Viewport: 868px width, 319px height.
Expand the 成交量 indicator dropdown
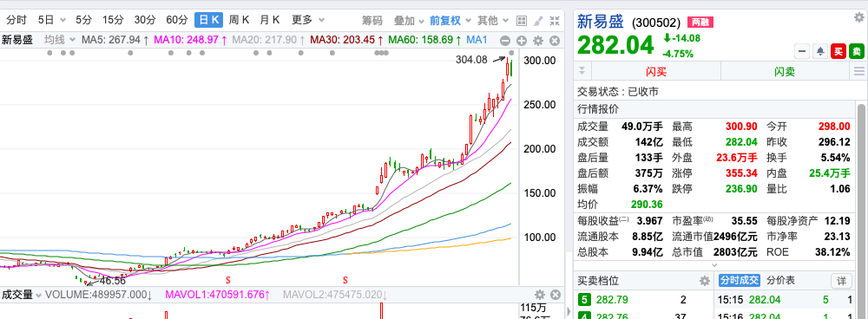coord(22,295)
